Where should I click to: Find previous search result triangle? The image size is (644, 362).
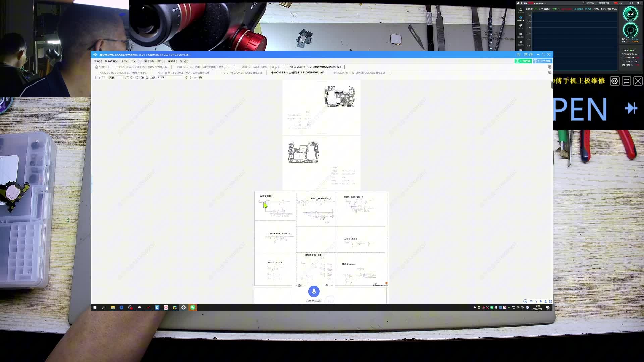186,78
